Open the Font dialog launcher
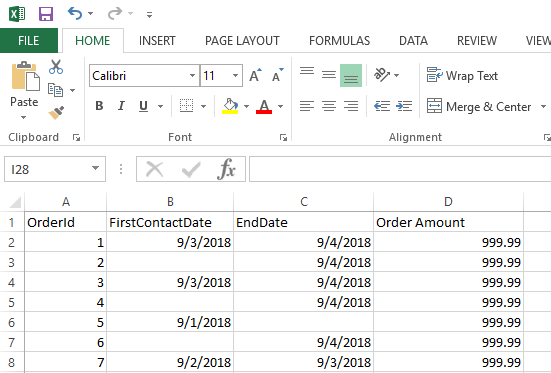Image resolution: width=551 pixels, height=373 pixels. coord(283,137)
